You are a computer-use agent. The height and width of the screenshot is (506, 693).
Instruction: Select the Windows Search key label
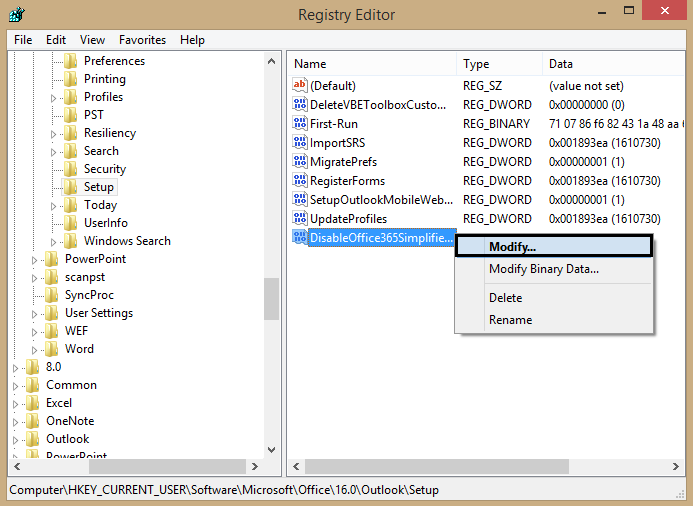(x=127, y=241)
